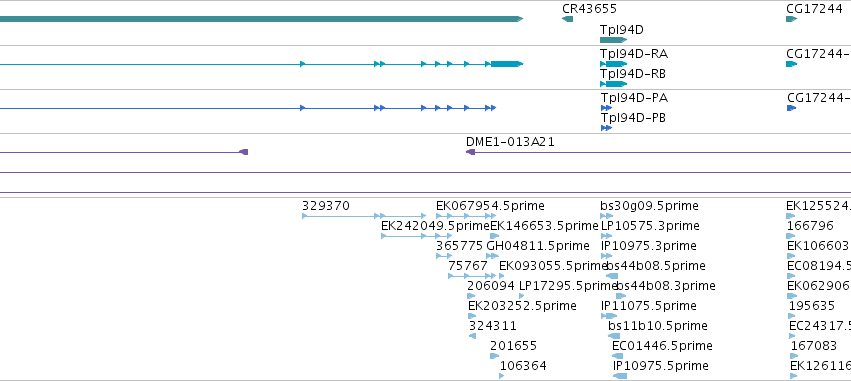Click the LP17295.5prime EST label
The width and height of the screenshot is (851, 381).
tap(567, 285)
